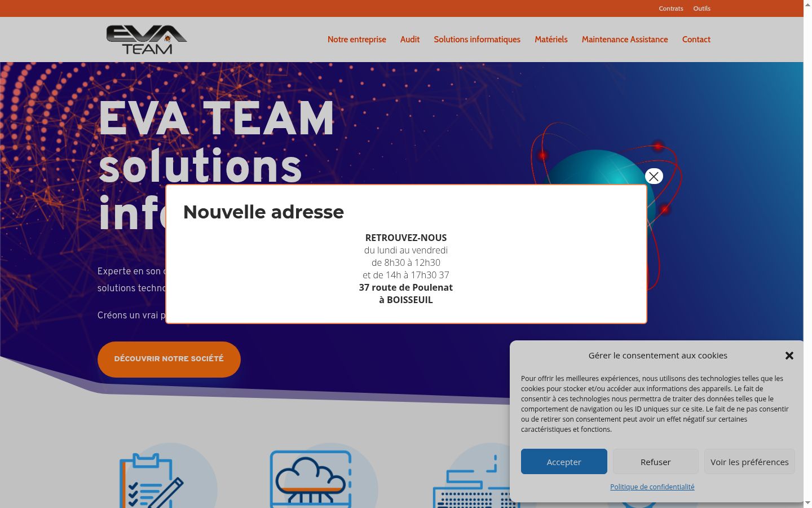
Task: Accept cookies with Accepter button
Action: pos(564,462)
